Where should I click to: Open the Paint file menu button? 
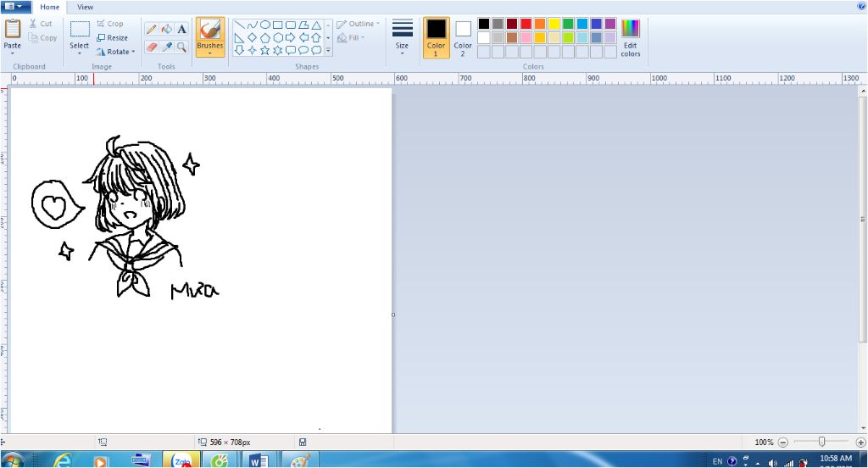[15, 7]
